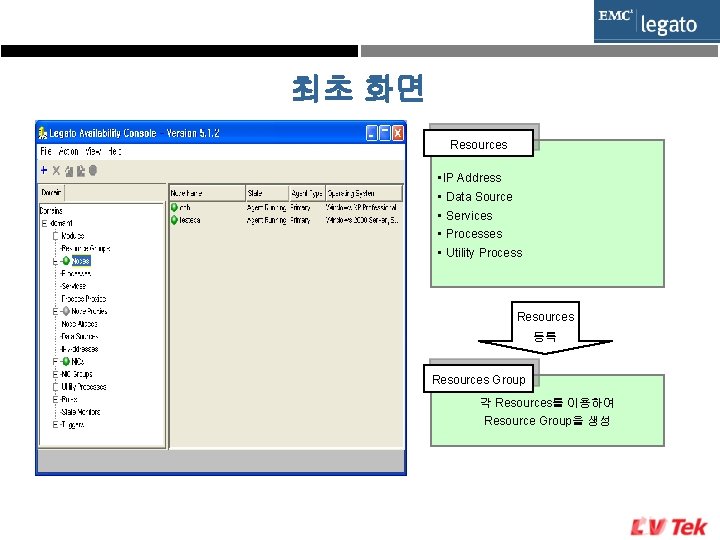Sort by the Node Name column header
720x540 pixels.
(x=207, y=193)
